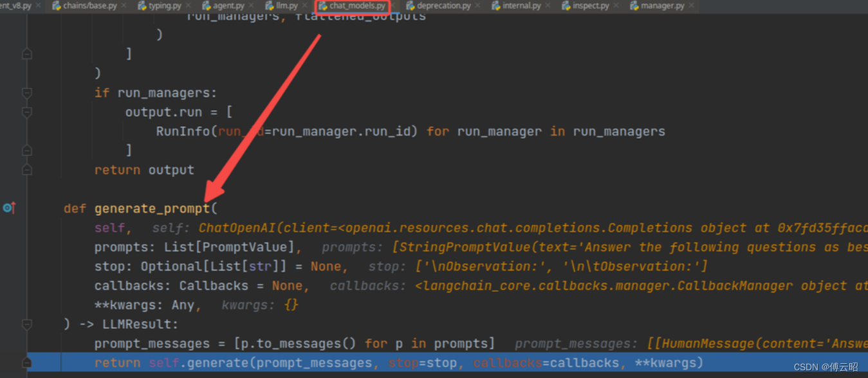Switch to the chains/base.py tab
This screenshot has width=868, height=378.
pyautogui.click(x=89, y=6)
